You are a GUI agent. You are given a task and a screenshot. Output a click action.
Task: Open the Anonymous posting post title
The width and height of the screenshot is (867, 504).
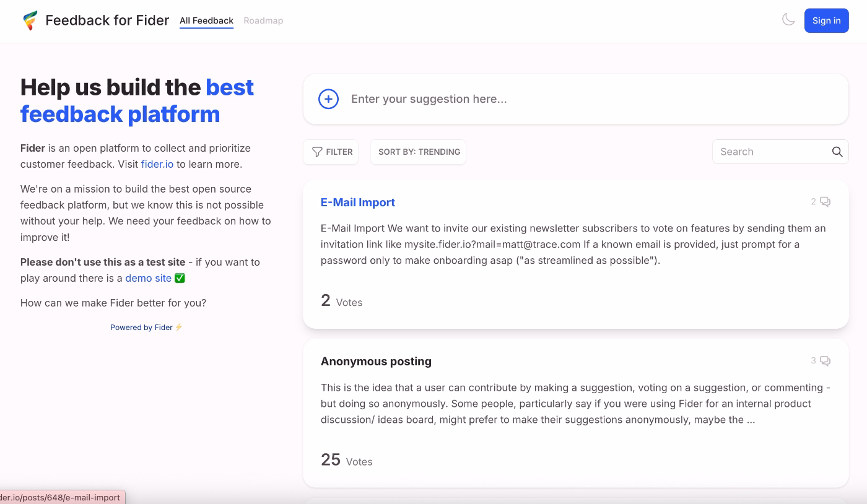pos(376,362)
